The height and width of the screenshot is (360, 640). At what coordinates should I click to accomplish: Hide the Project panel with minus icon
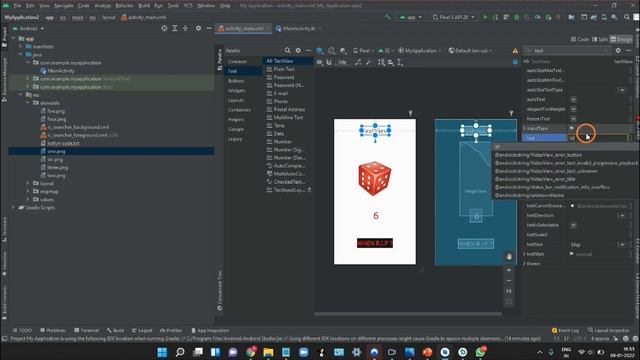(x=209, y=28)
